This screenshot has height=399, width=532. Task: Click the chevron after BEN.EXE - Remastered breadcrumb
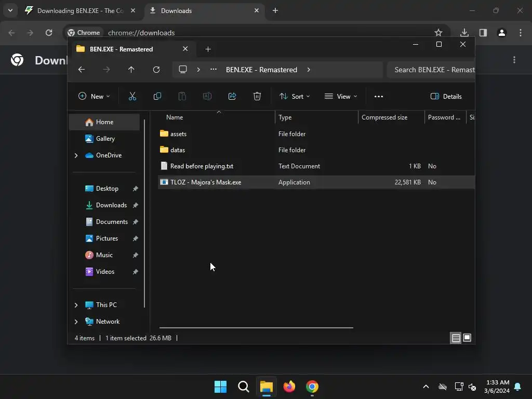point(309,70)
